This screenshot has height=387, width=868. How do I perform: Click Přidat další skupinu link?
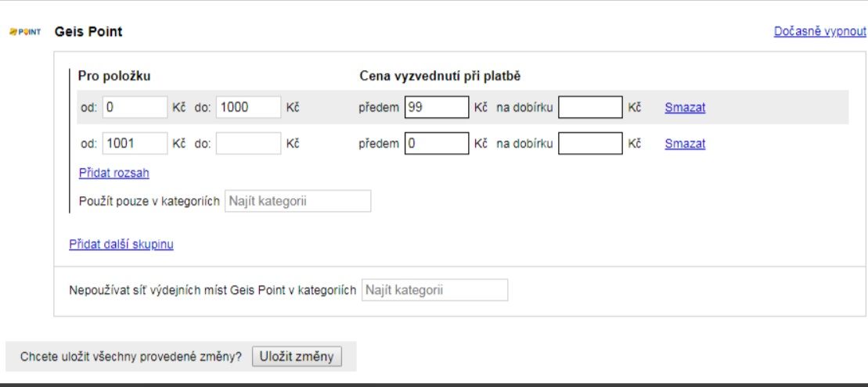(x=121, y=244)
